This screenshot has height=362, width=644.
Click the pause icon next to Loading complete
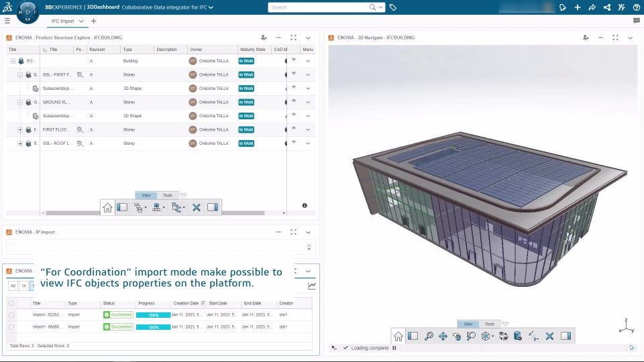point(394,348)
